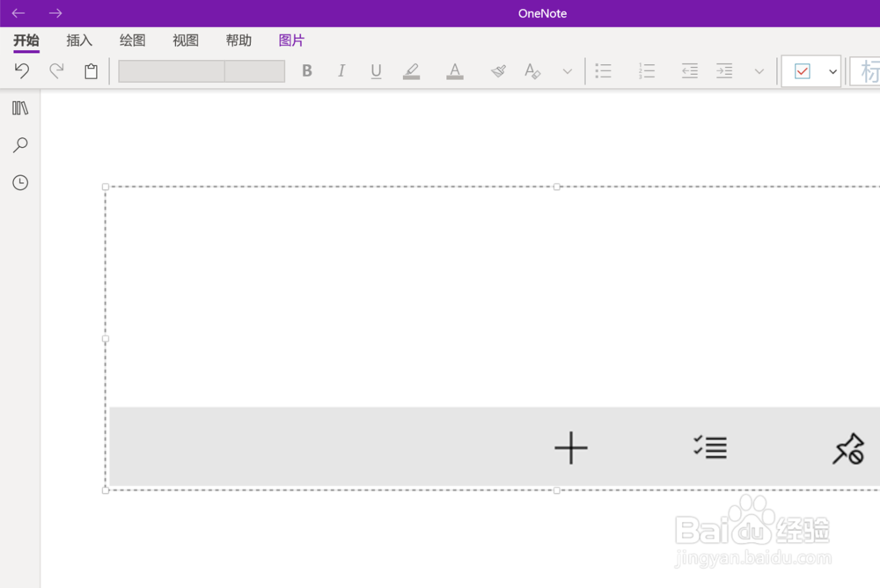This screenshot has width=880, height=588.
Task: Open the styles gallery box
Action: pyautogui.click(x=865, y=71)
